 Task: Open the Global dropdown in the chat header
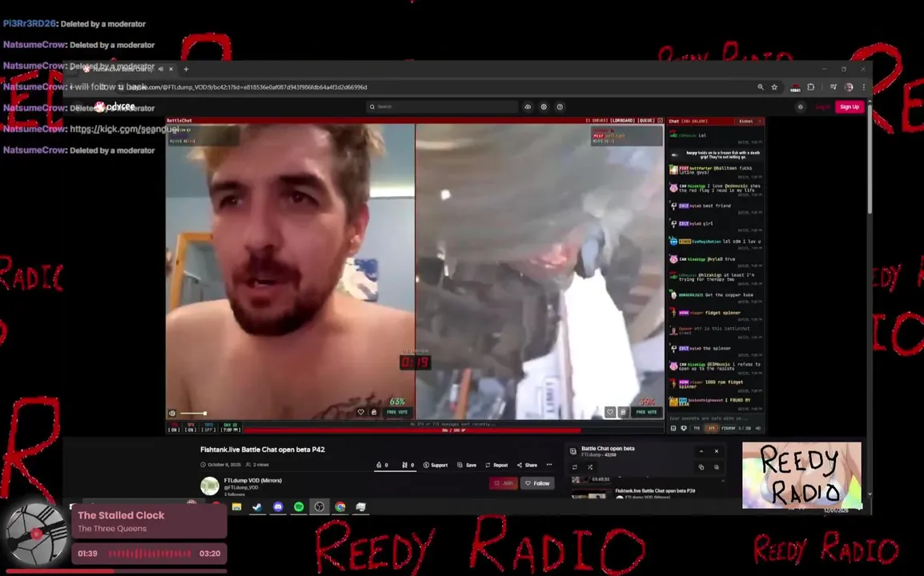[x=749, y=121]
